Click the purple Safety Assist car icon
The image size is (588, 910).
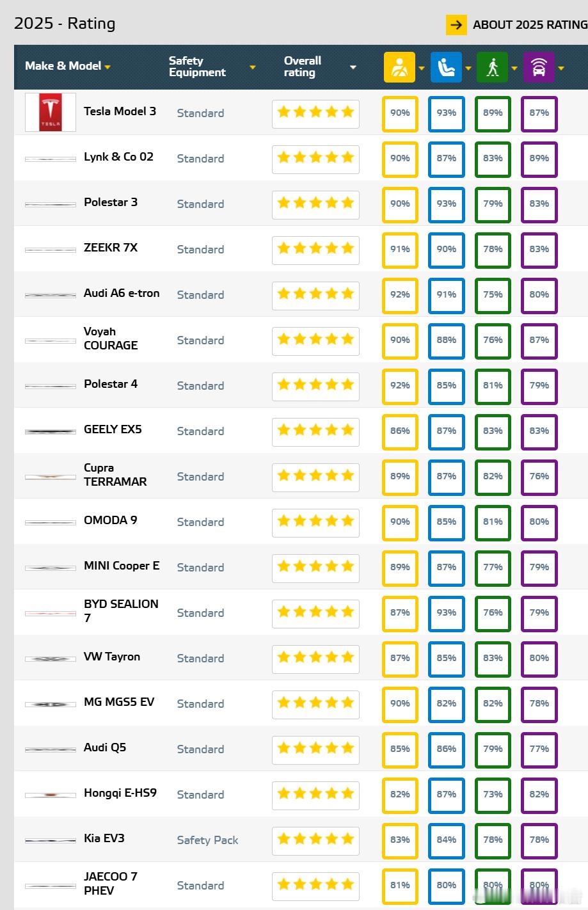point(539,67)
